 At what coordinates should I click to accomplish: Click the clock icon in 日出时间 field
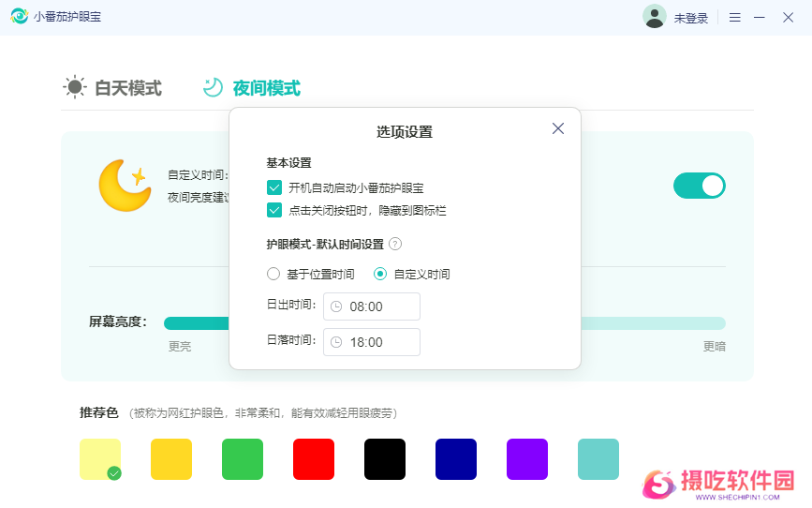tap(336, 306)
